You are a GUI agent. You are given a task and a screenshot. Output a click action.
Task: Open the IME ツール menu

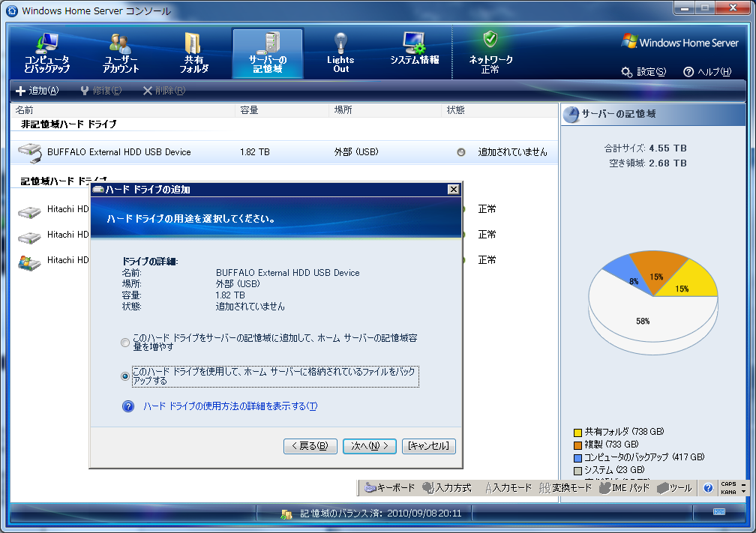point(674,488)
